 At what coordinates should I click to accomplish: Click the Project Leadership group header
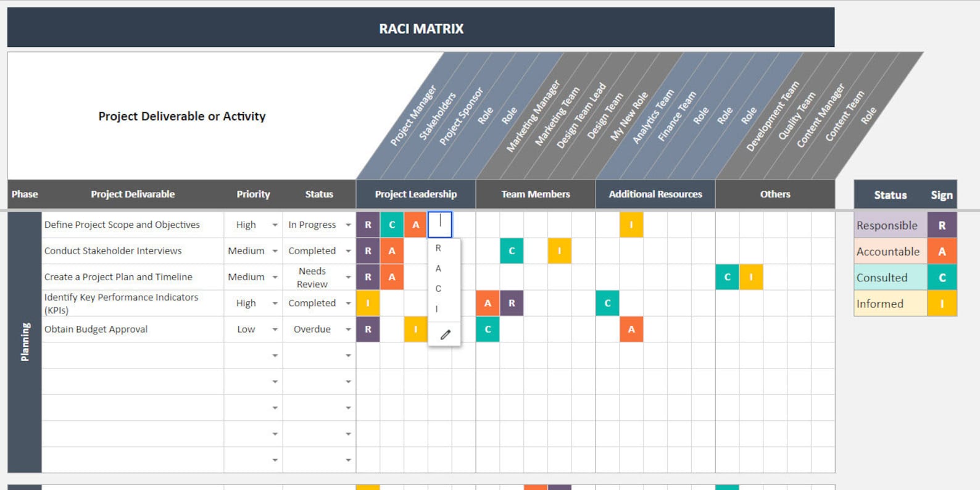pos(416,194)
